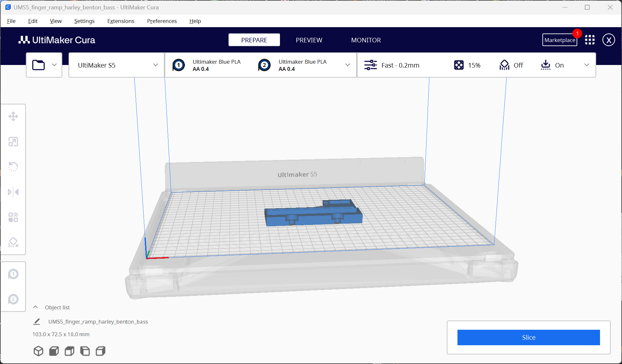Open the Per Model Settings tool
Screen dimensions: 622x364
pos(13,217)
